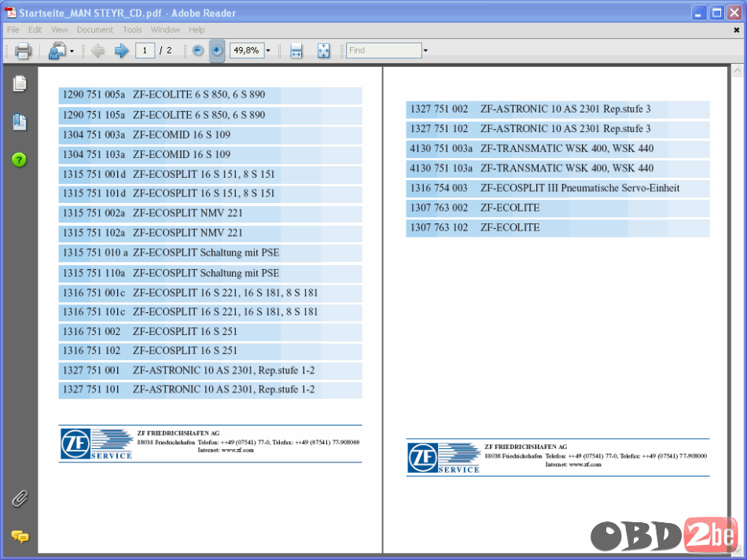Select row 1316 751 001c ZF-ECOSPLIT 16 S 221
The width and height of the screenshot is (747, 560).
point(210,293)
